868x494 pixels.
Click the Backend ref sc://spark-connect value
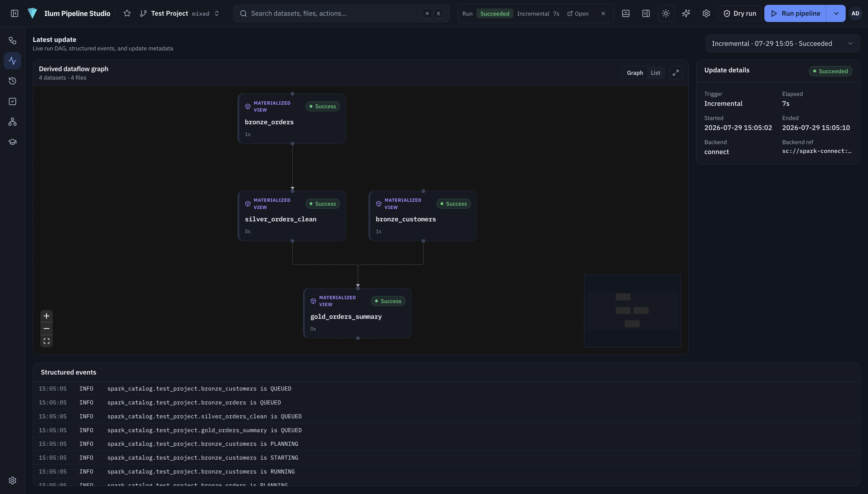pos(817,151)
